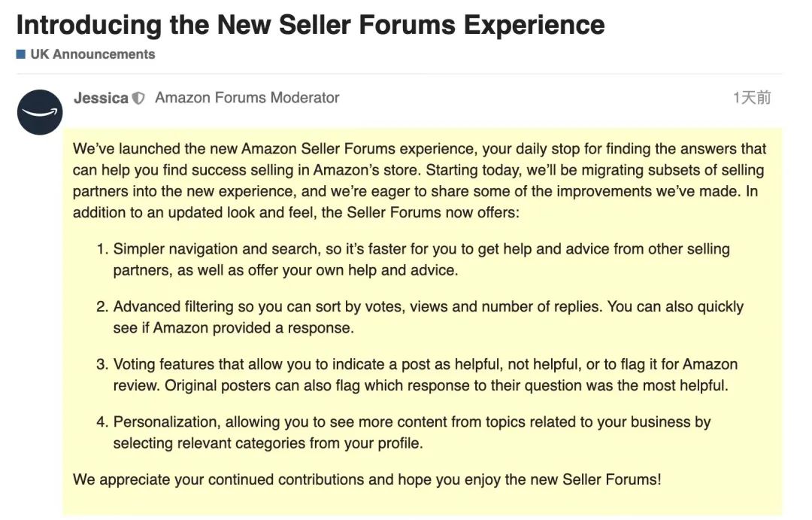Click the word Jessica in the post header
Viewport: 812px width, 520px height.
click(101, 98)
